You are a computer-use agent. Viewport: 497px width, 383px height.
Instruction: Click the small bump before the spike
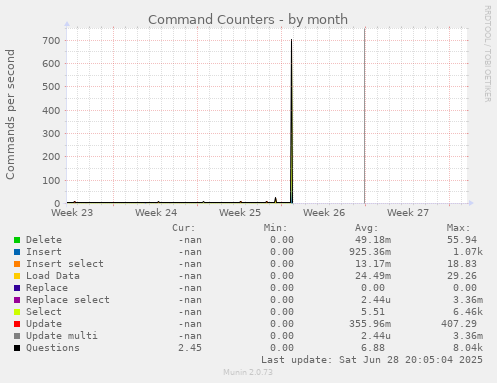[275, 199]
